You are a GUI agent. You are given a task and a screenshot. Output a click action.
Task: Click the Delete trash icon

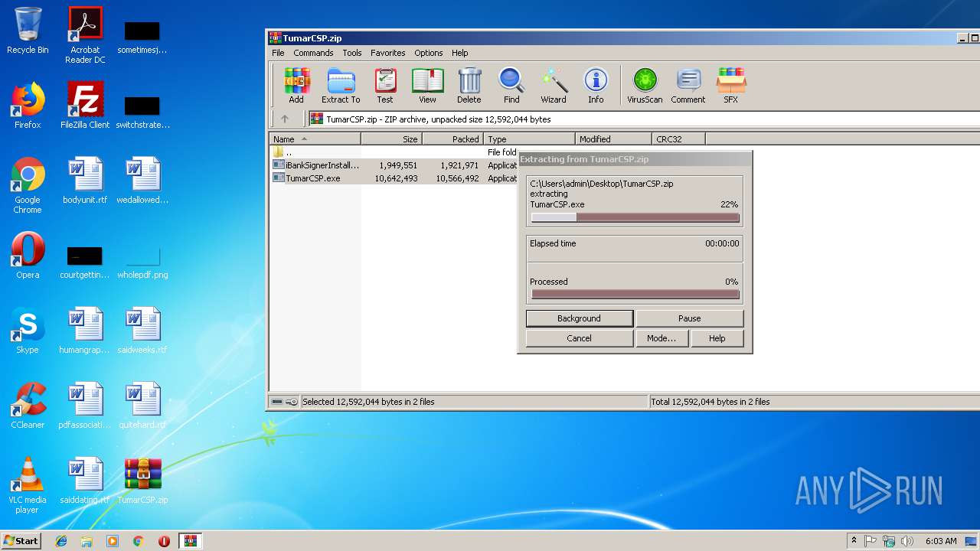tap(469, 86)
